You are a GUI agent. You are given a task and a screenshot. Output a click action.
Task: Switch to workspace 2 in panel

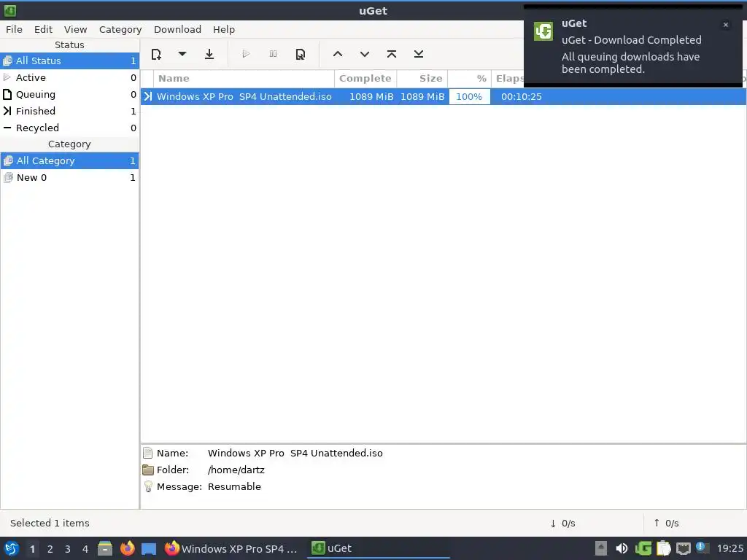click(50, 549)
